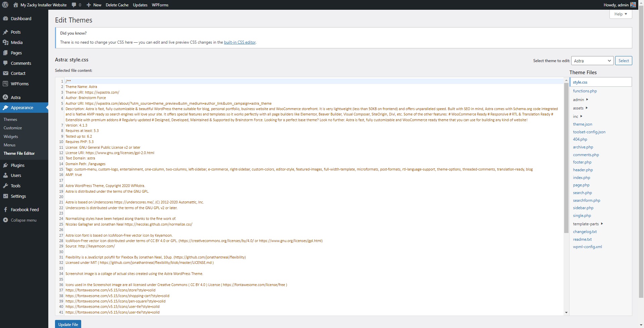Click the code editor scrollbar thumb
This screenshot has width=644, height=328.
coord(566,158)
